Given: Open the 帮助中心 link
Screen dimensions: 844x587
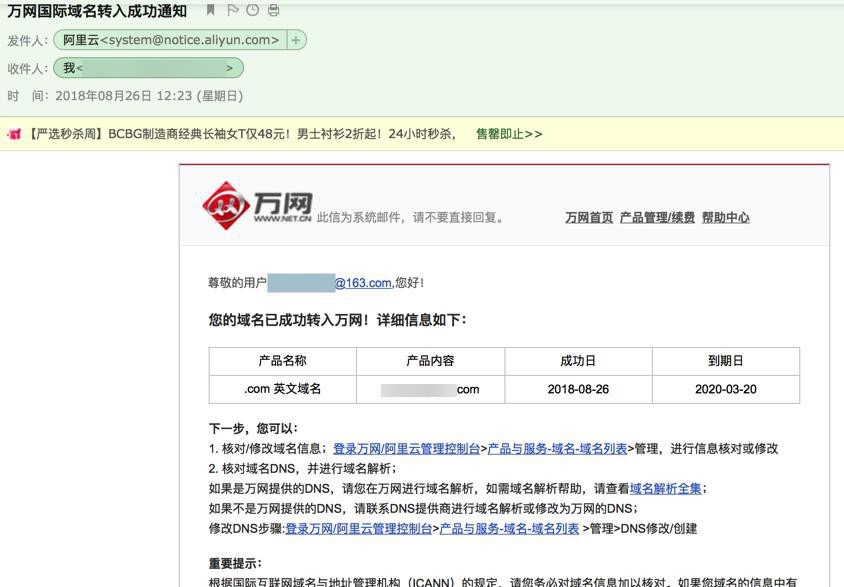Looking at the screenshot, I should pyautogui.click(x=726, y=217).
